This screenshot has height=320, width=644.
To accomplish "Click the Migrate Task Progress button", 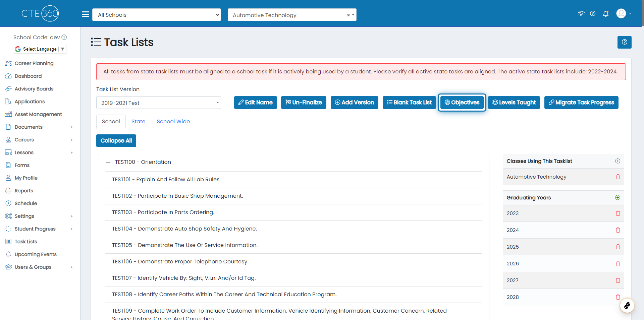I will [581, 103].
